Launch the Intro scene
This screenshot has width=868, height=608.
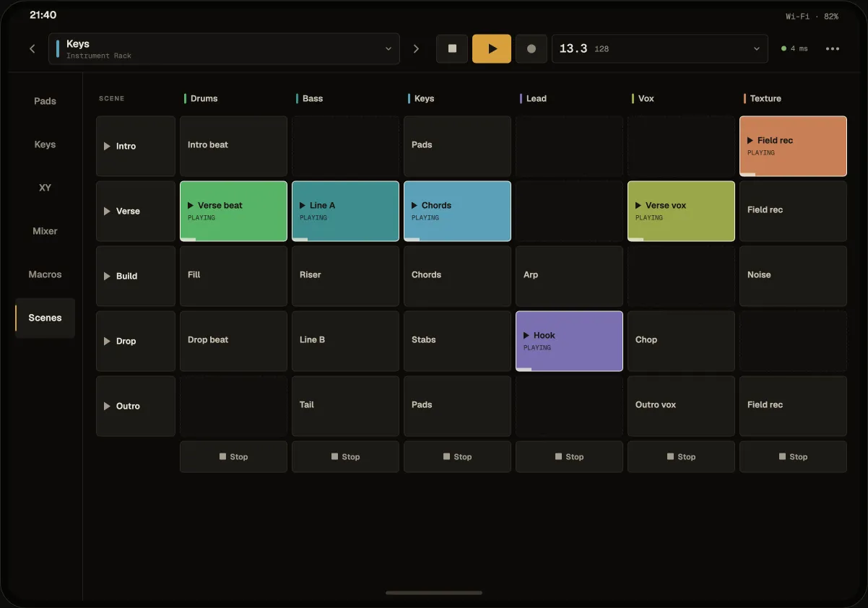click(x=136, y=146)
